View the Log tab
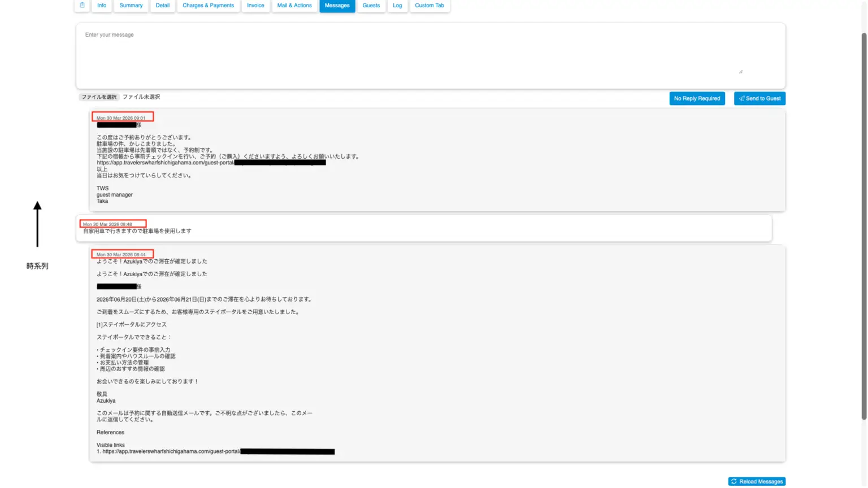The image size is (868, 488). pos(397,6)
